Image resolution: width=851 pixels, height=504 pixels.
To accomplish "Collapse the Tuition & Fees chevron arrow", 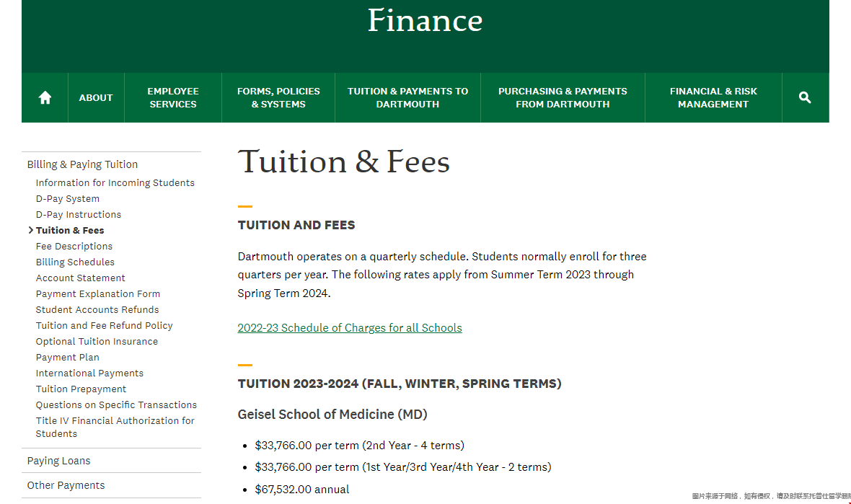I will point(31,230).
